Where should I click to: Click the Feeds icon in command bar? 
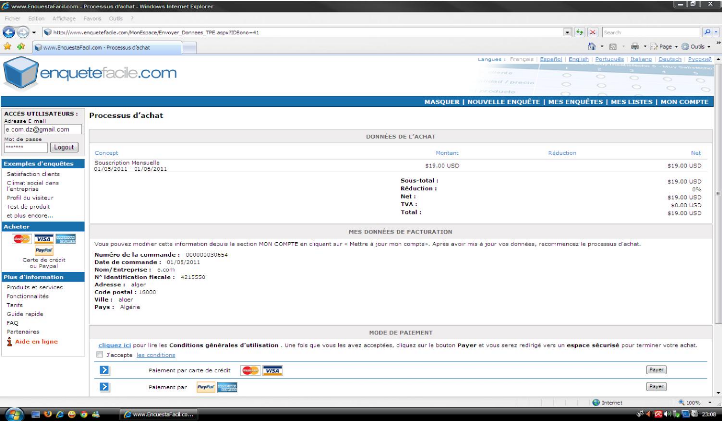[613, 47]
